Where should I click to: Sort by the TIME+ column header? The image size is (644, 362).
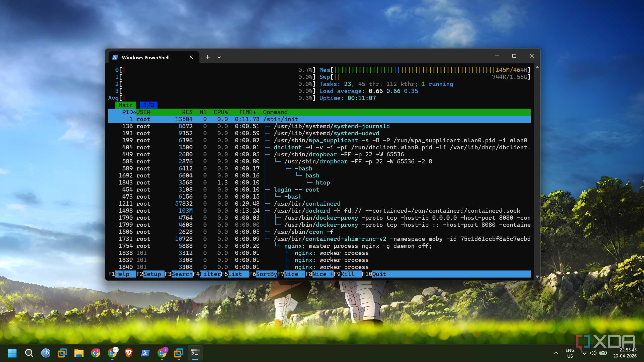tap(247, 112)
